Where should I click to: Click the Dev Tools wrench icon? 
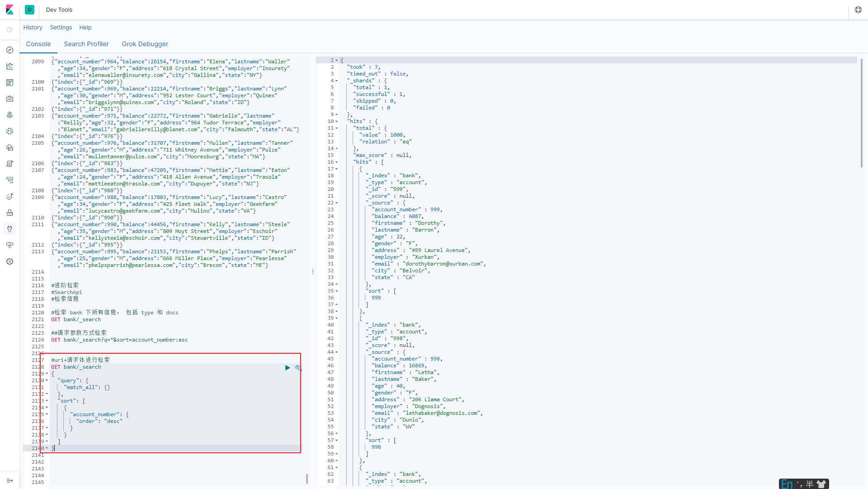[x=10, y=228]
